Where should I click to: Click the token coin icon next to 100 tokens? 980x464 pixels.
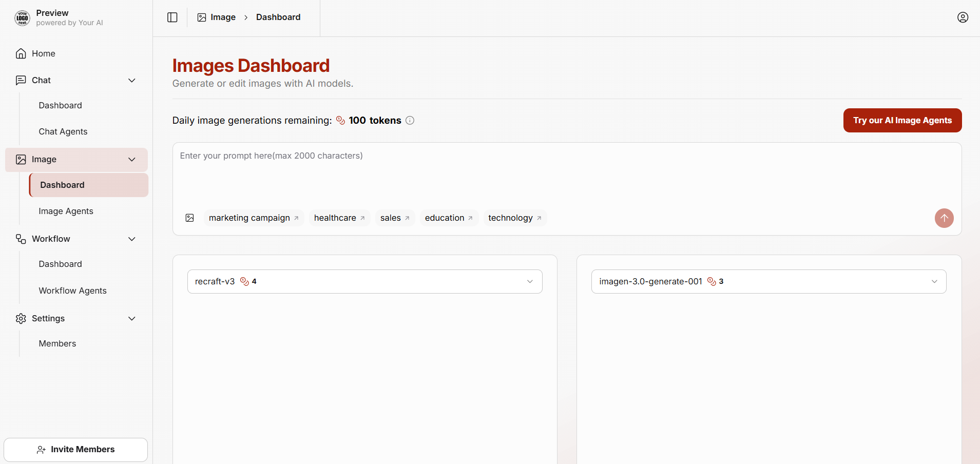(340, 121)
